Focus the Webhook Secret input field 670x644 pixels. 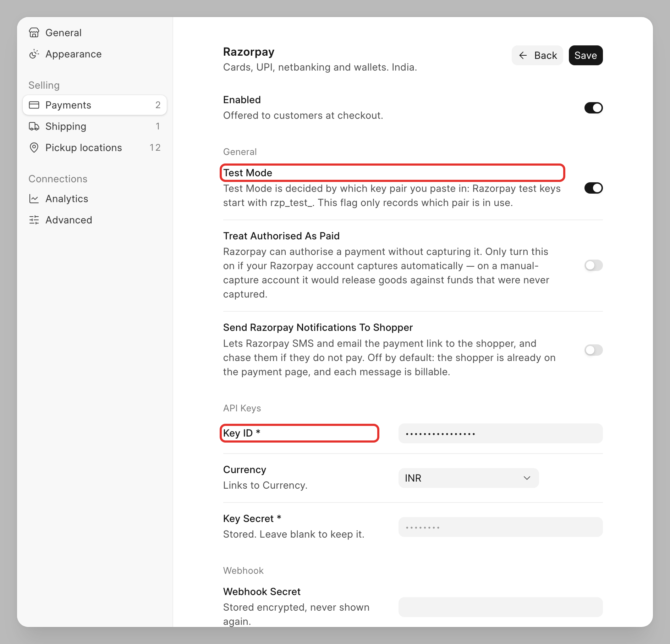pos(500,607)
